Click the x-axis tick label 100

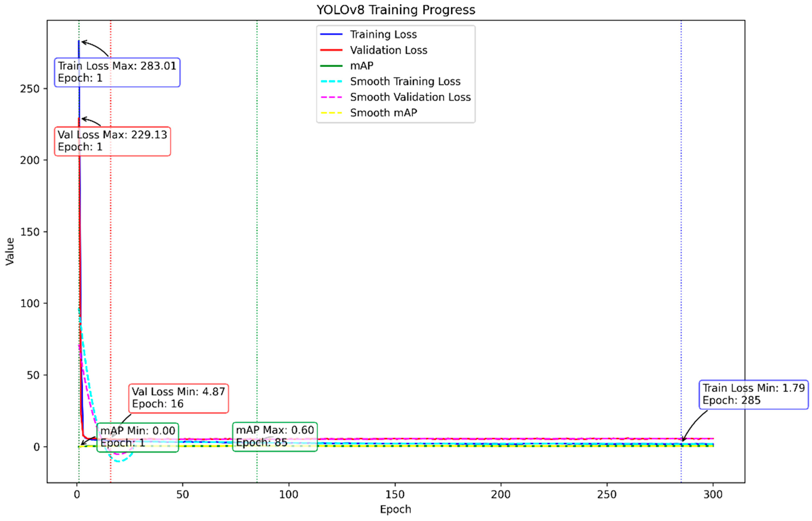289,495
